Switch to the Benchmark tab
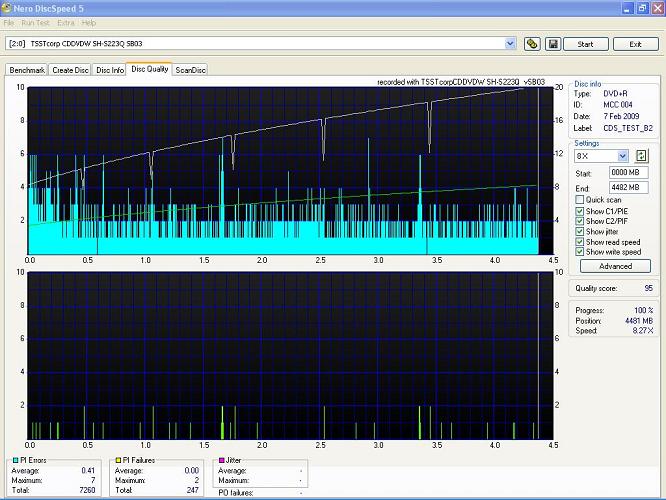Image resolution: width=666 pixels, height=500 pixels. (x=27, y=70)
